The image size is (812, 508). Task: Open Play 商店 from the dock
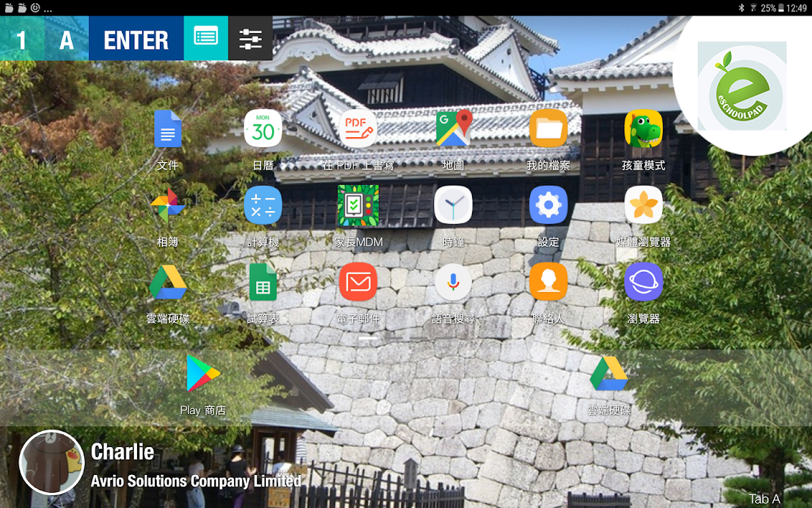(x=203, y=373)
